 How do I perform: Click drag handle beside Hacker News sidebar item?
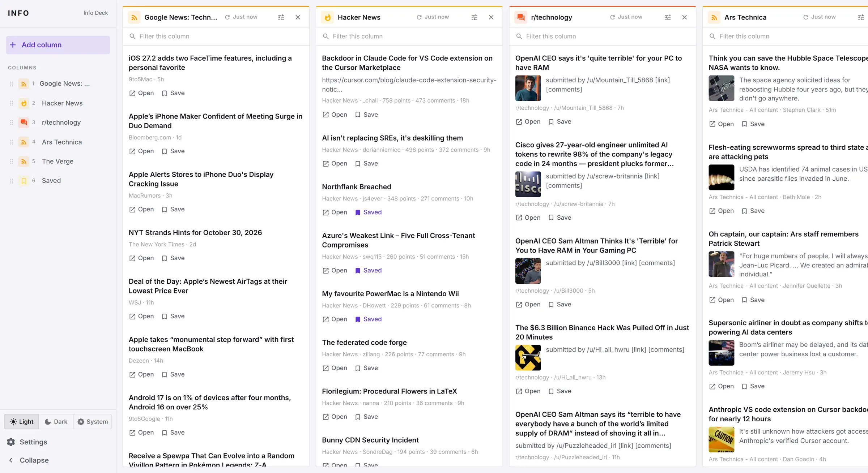(x=12, y=103)
